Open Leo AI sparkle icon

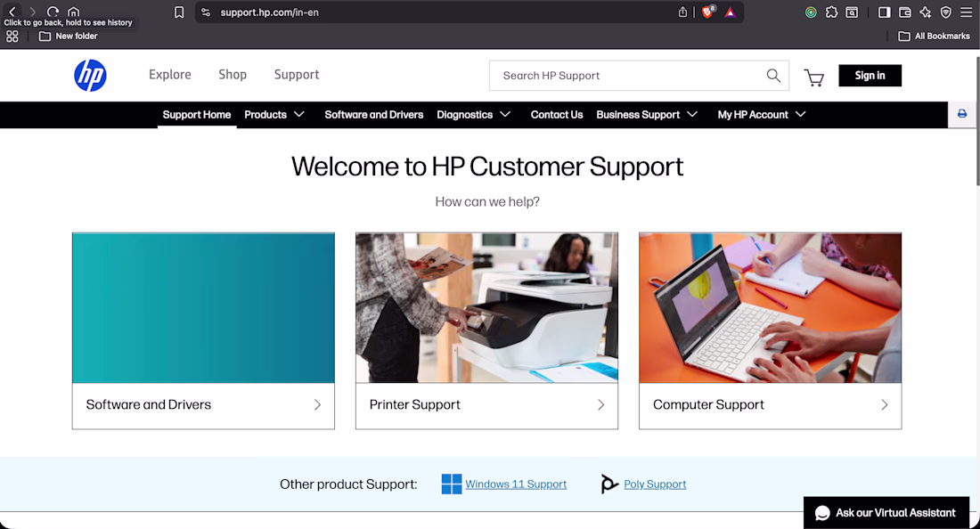click(x=925, y=12)
